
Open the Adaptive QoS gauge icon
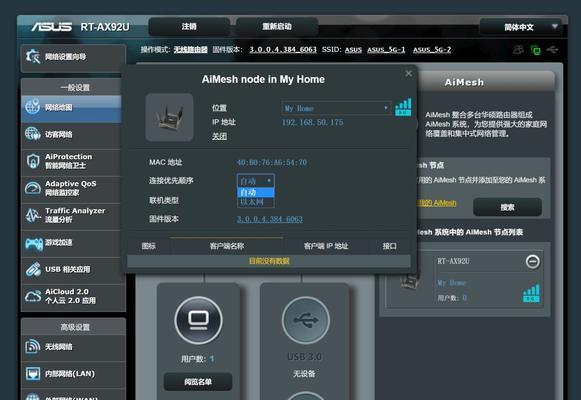[x=33, y=188]
